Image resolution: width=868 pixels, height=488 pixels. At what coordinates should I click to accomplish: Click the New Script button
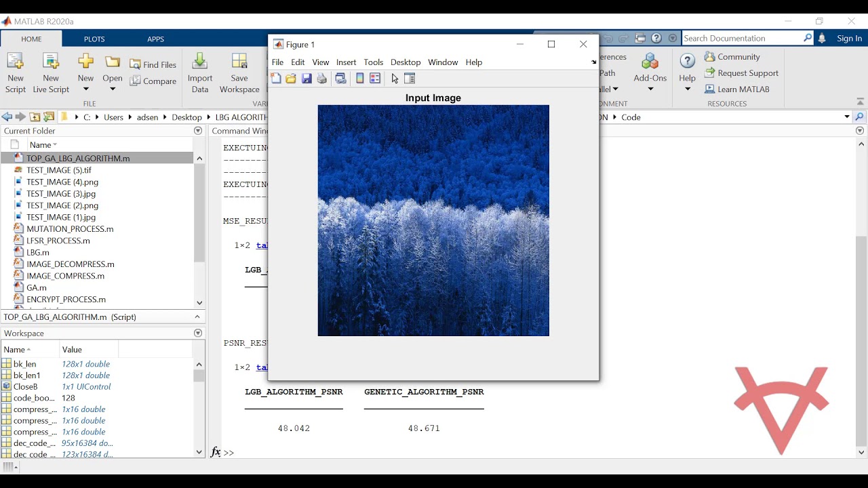15,73
